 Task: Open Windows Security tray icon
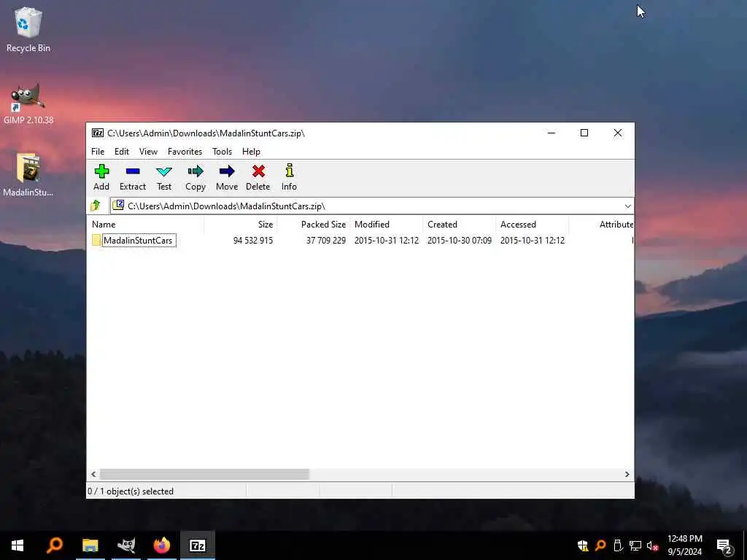[582, 545]
